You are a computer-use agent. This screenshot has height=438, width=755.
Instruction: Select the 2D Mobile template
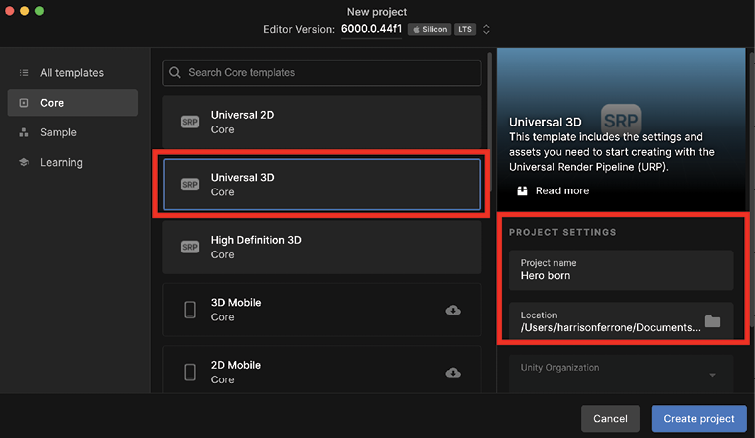322,370
